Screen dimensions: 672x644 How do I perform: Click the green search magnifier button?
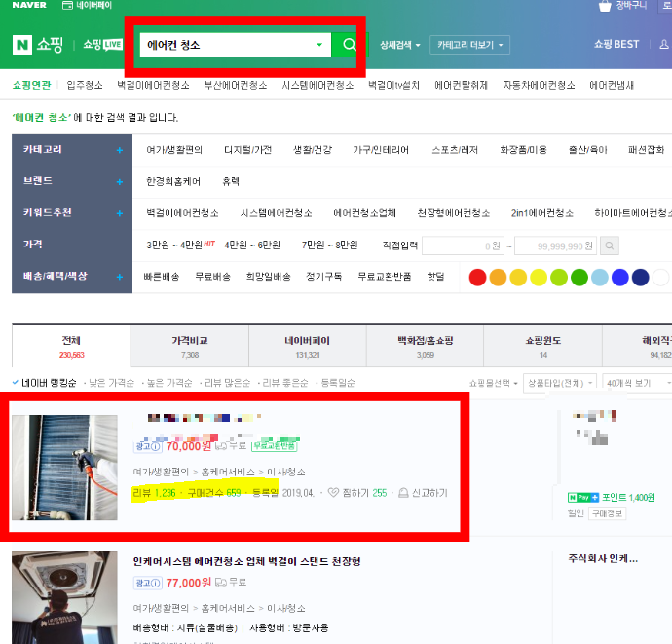click(x=349, y=45)
